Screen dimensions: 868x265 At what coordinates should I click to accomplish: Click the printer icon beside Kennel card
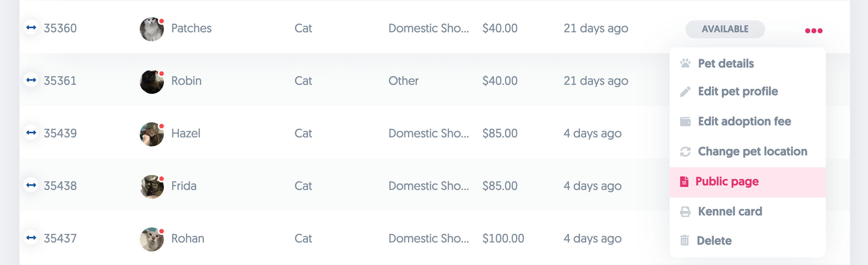(685, 212)
